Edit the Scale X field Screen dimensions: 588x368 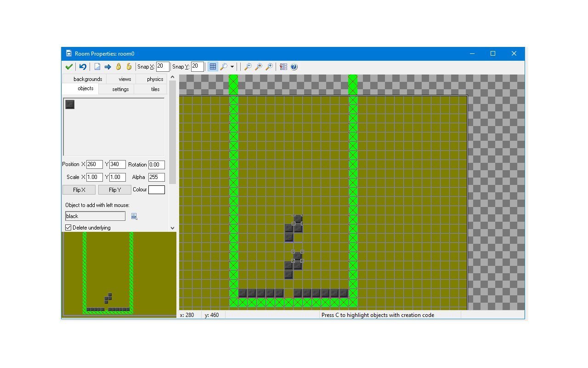point(94,177)
